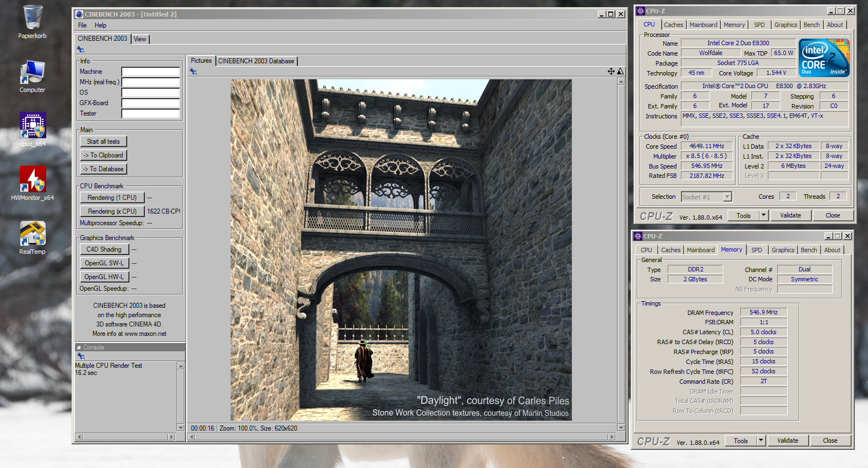Screen dimensions: 868x468
Task: Run Rendering (x CPU) benchmark
Action: (x=112, y=211)
